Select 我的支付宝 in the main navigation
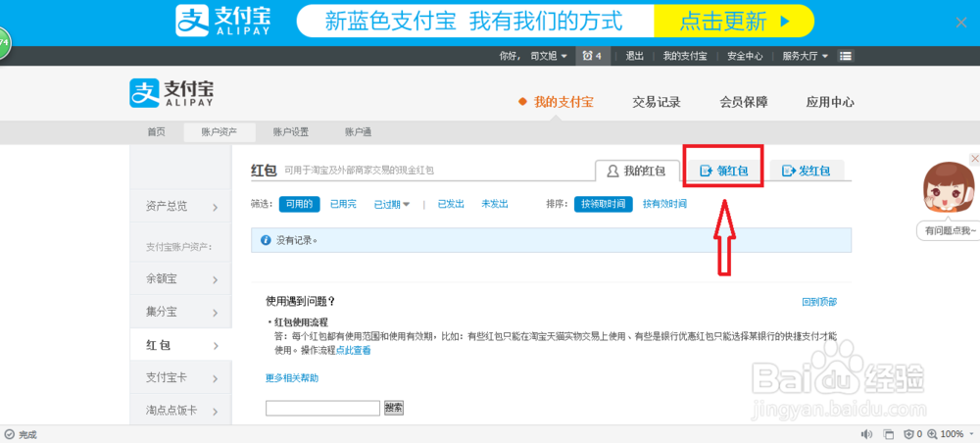Image resolution: width=980 pixels, height=443 pixels. coord(563,102)
